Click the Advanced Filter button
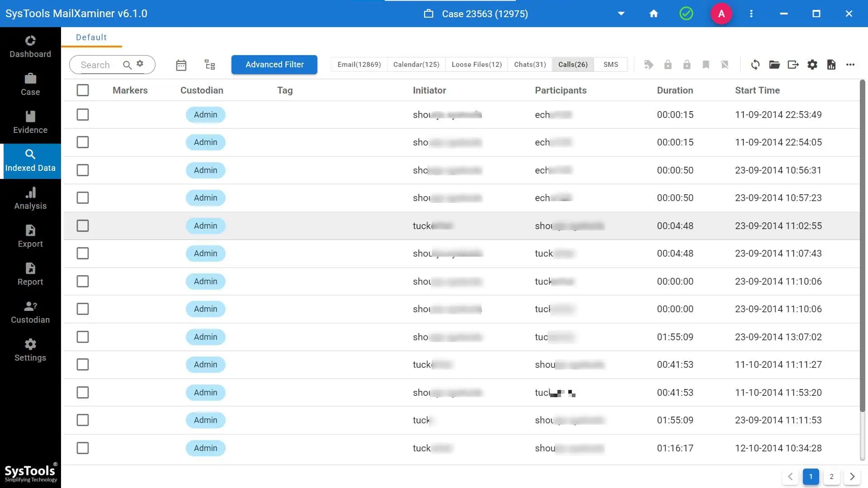This screenshot has height=488, width=868. pyautogui.click(x=274, y=65)
